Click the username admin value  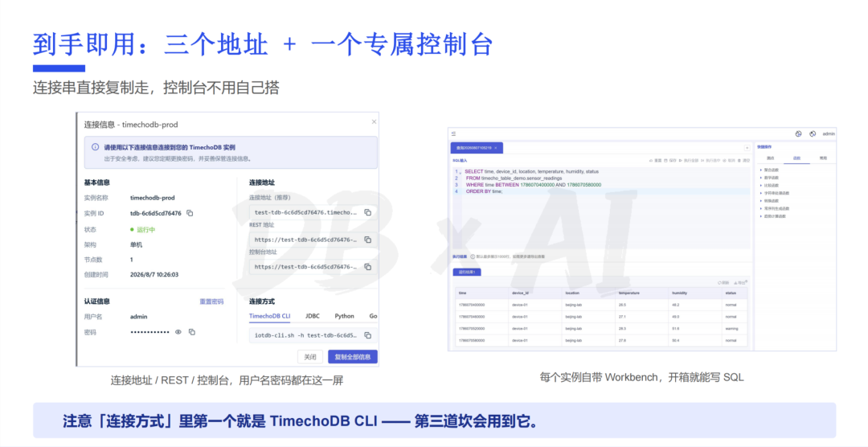tap(138, 317)
